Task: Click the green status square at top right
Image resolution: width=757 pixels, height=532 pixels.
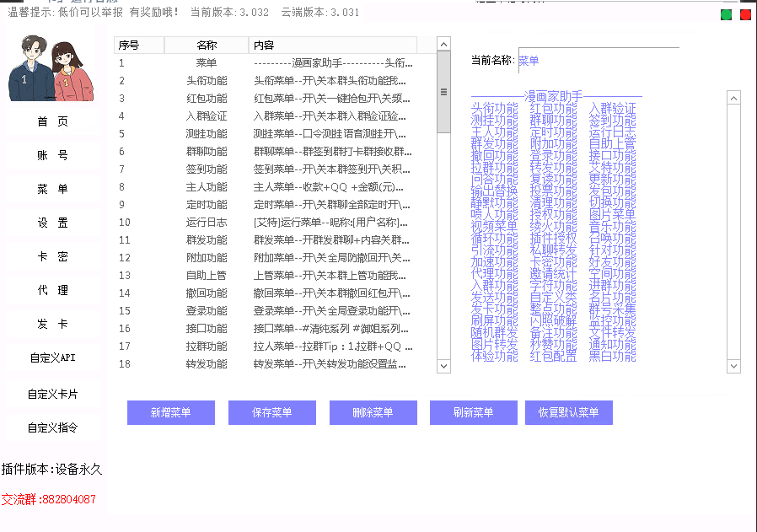Action: point(724,14)
